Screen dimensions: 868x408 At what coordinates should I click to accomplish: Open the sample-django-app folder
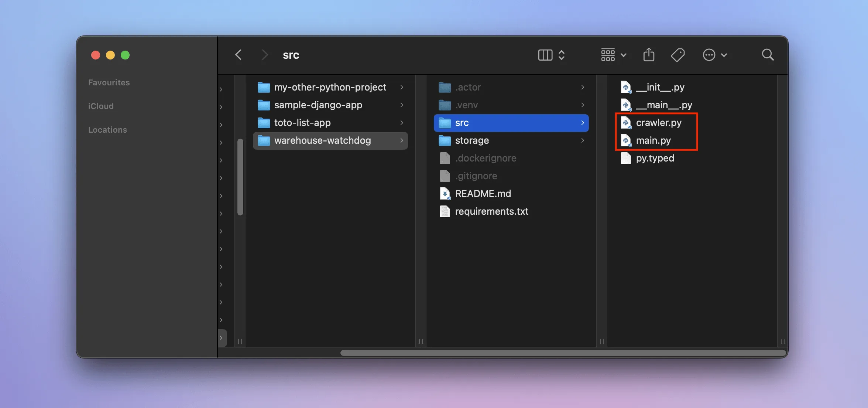click(319, 105)
